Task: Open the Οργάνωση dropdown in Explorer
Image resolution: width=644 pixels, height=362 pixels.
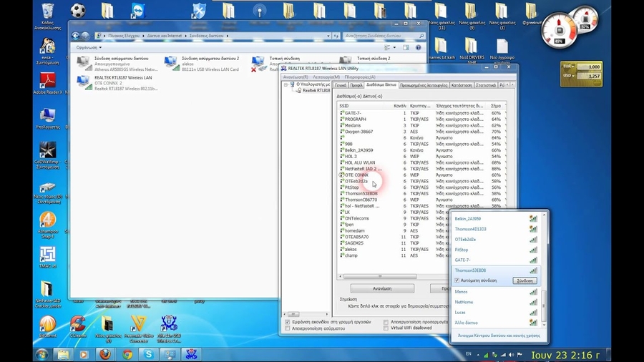Action: 89,48
